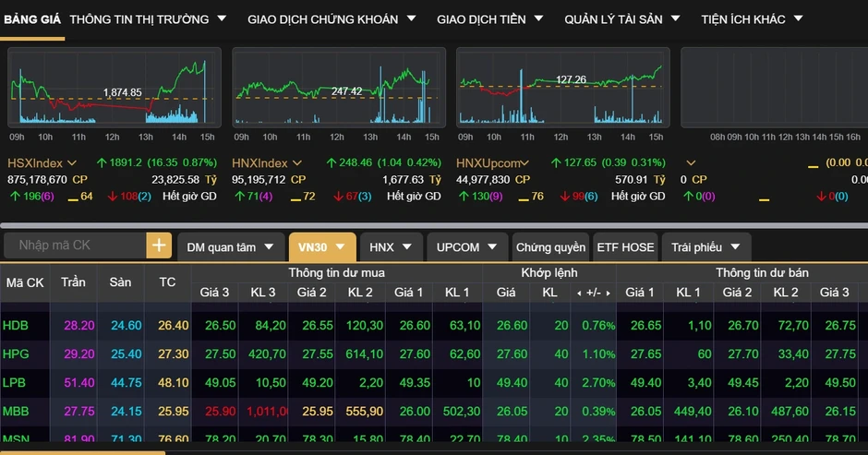Click HDB floor price 24.60
This screenshot has height=455, width=868.
pos(127,326)
